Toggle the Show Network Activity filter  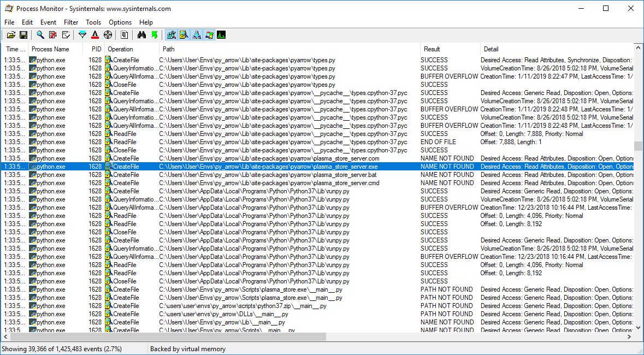pyautogui.click(x=197, y=34)
